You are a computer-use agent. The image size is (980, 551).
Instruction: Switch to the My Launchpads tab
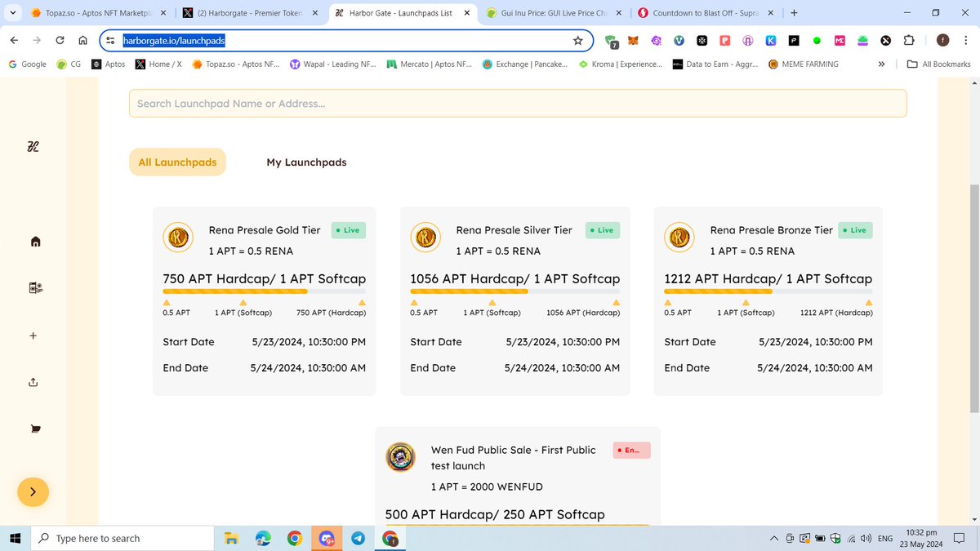(306, 162)
